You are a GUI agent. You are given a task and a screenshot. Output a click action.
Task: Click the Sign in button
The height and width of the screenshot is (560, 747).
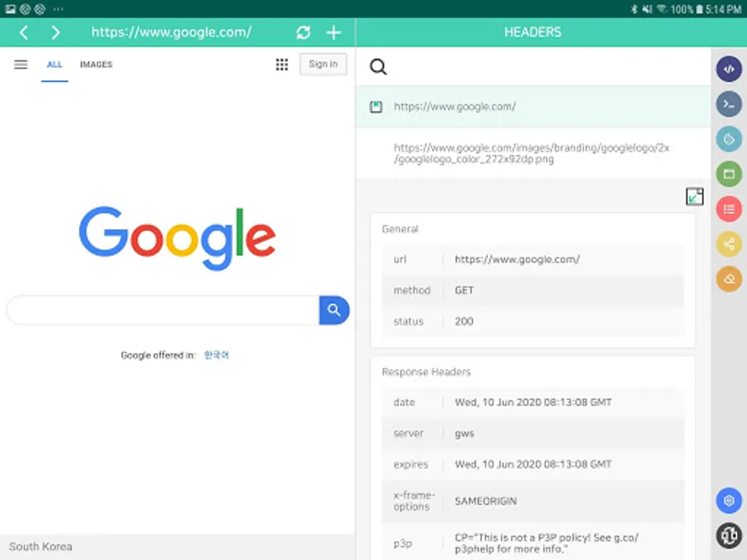(x=323, y=64)
